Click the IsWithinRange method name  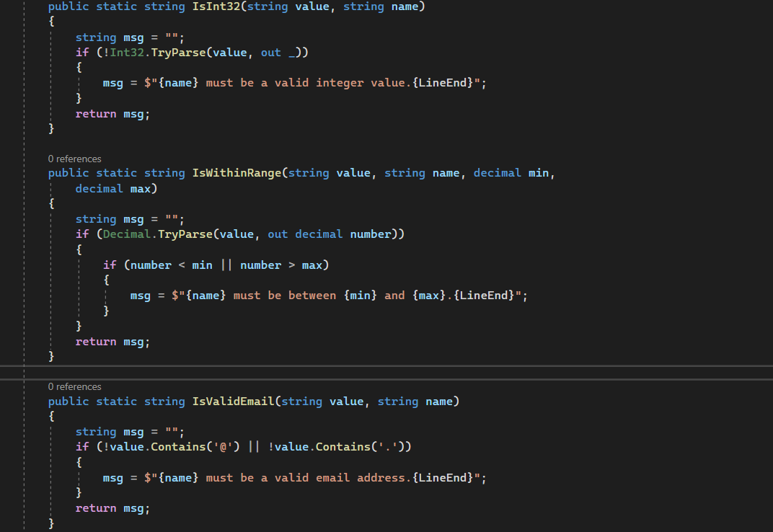point(237,173)
